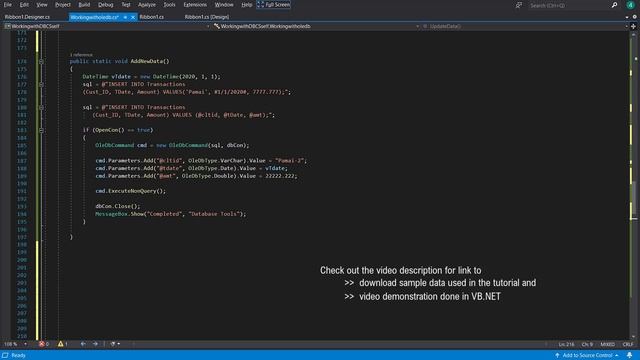Image resolution: width=640 pixels, height=360 pixels.
Task: Exit Full Screen mode
Action: point(273,5)
